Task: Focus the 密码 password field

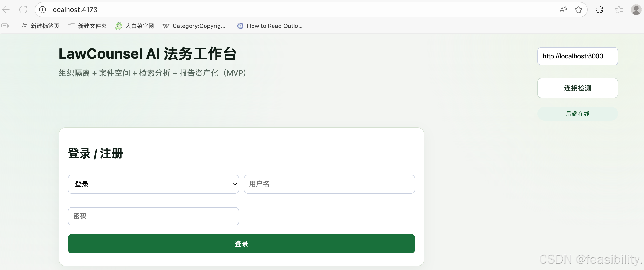Action: tap(153, 216)
